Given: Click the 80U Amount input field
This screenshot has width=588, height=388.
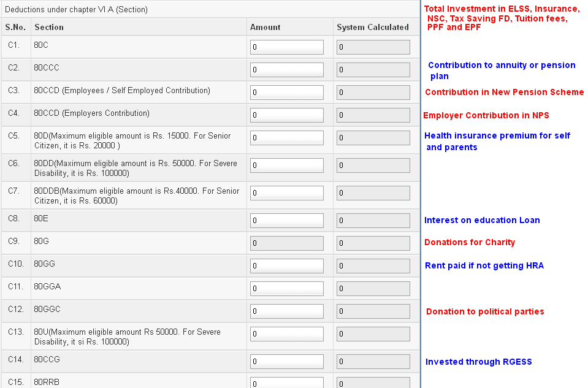Looking at the screenshot, I should pos(287,334).
